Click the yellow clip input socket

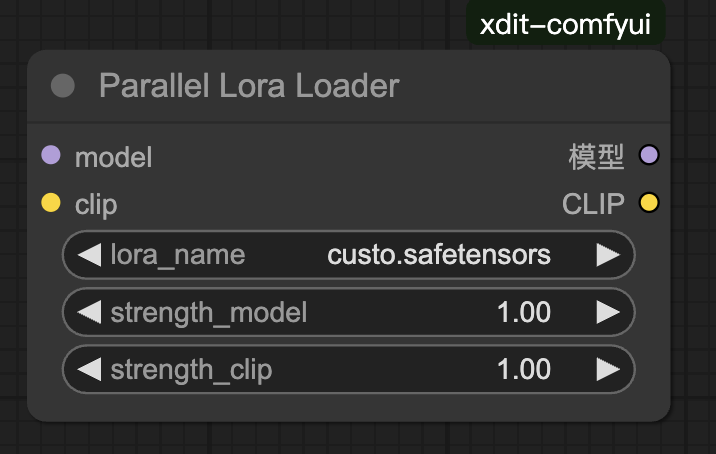(x=51, y=204)
